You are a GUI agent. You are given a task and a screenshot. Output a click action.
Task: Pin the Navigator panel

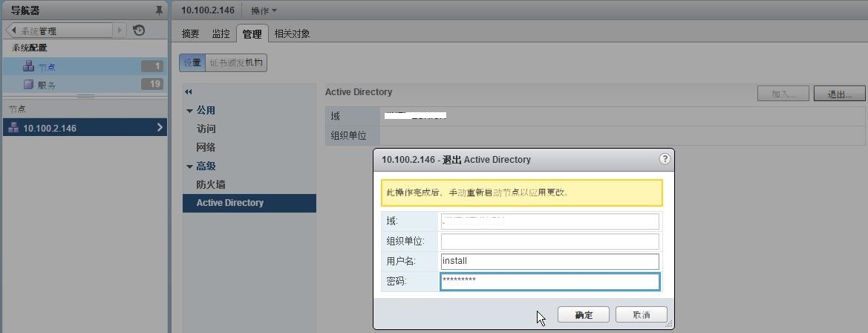(160, 10)
